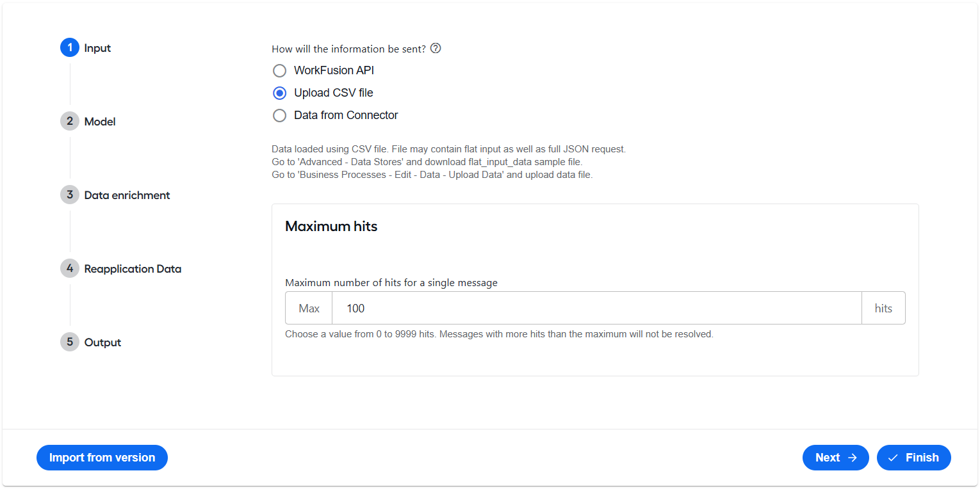Go to the Data enrichment step label
Image resolution: width=980 pixels, height=489 pixels.
pyautogui.click(x=127, y=195)
